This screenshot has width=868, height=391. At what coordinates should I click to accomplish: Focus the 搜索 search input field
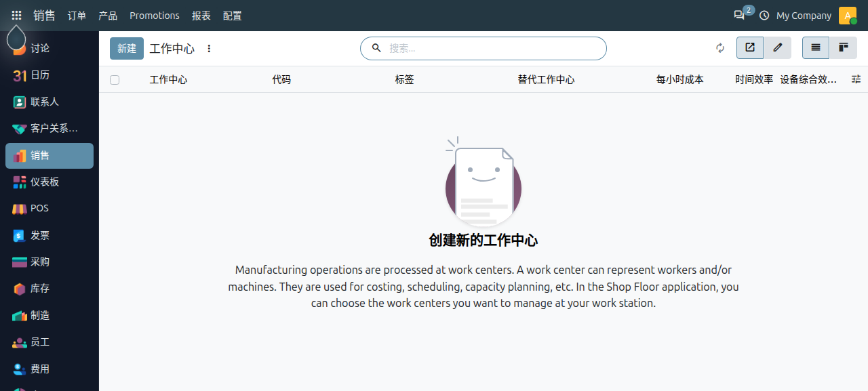click(492, 49)
